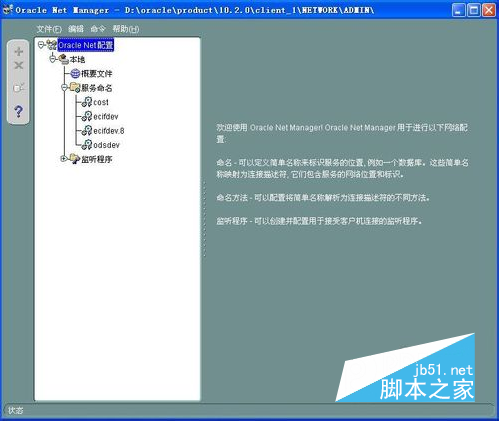Maximize the Oracle Net Manager window
This screenshot has width=503, height=424.
474,10
